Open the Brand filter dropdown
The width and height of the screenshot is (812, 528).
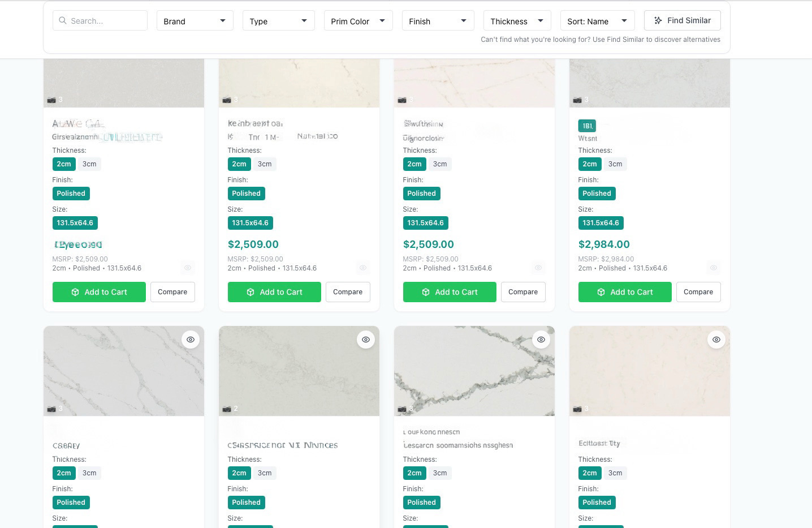195,21
